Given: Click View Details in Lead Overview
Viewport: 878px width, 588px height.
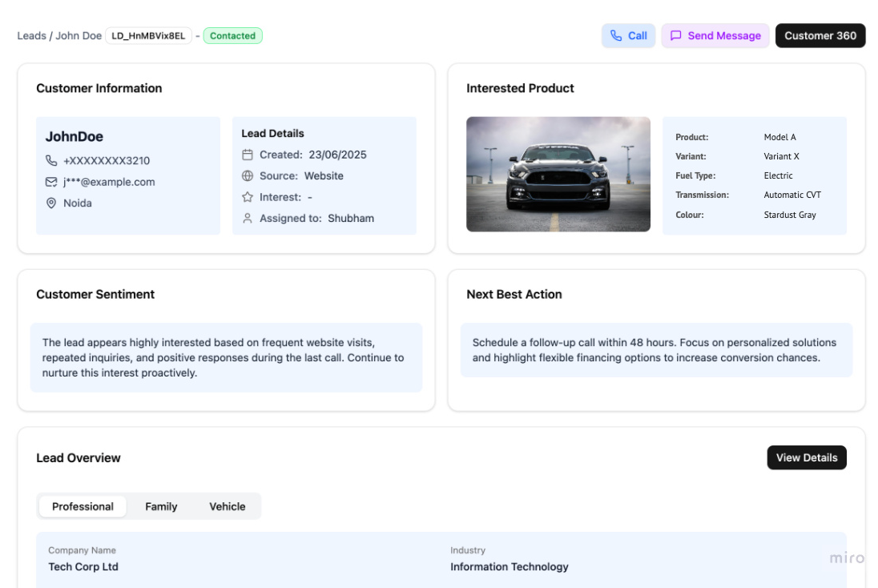Looking at the screenshot, I should click(806, 457).
